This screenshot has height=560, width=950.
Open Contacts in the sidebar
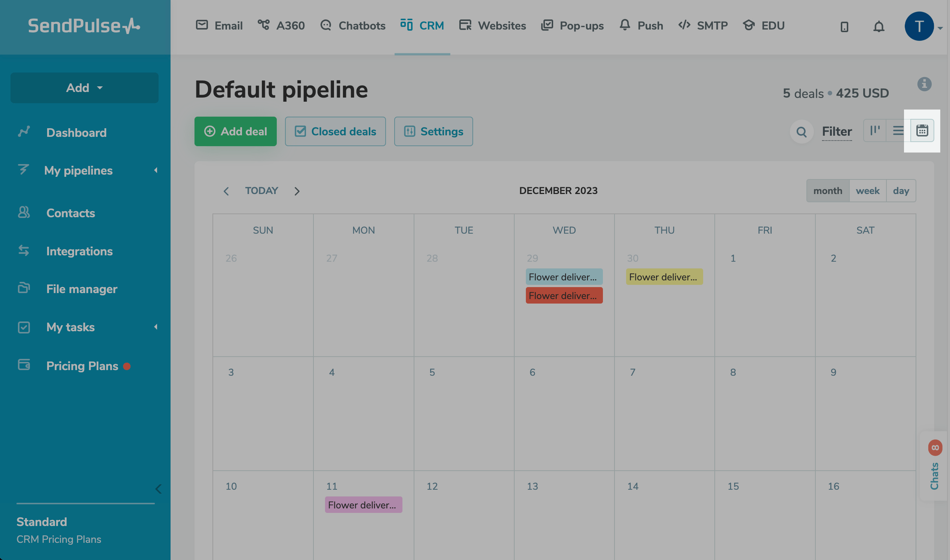70,213
